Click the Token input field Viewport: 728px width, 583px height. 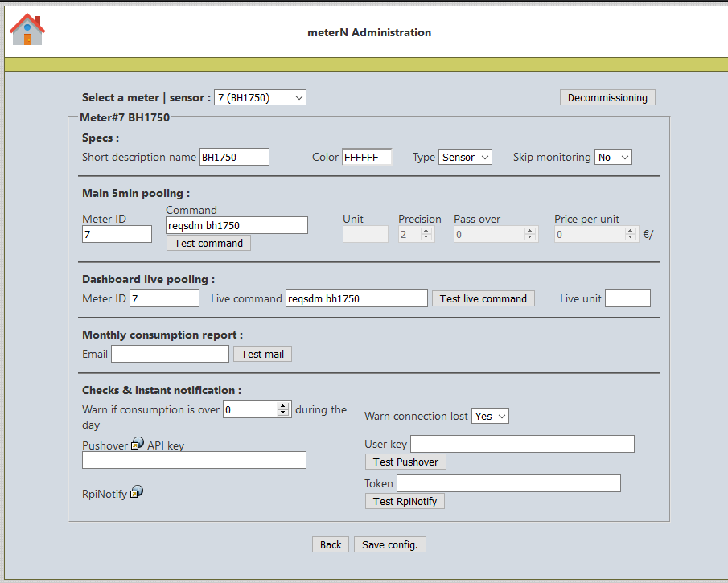tap(509, 483)
